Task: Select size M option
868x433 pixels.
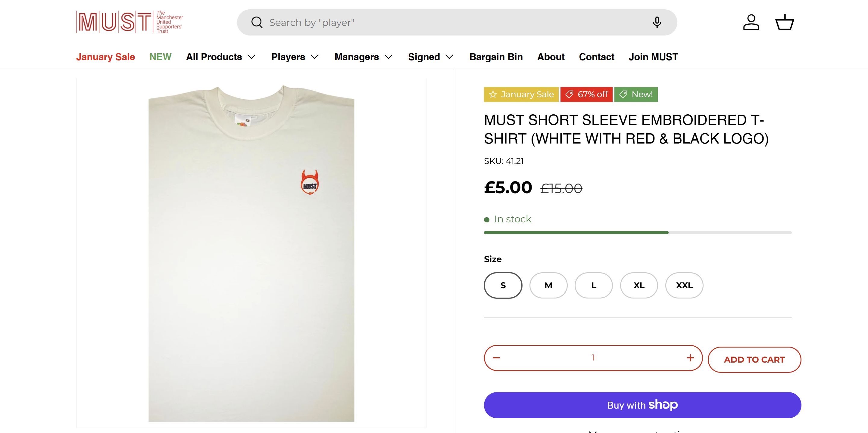Action: coord(548,285)
